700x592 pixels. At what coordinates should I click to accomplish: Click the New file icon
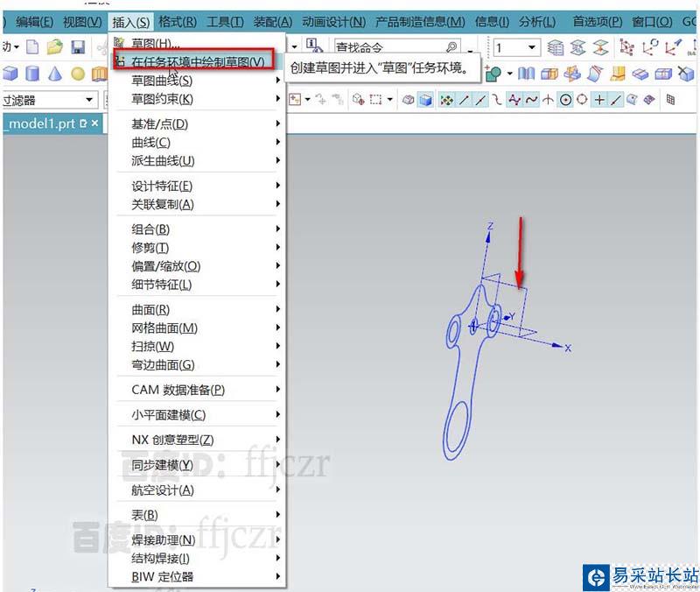(x=33, y=47)
